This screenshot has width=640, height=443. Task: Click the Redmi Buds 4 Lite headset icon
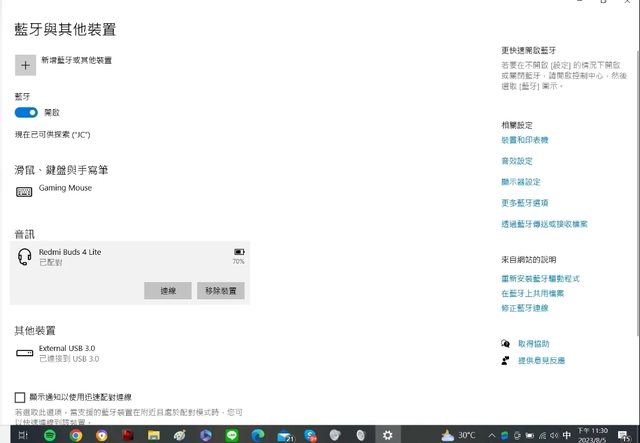(25, 257)
